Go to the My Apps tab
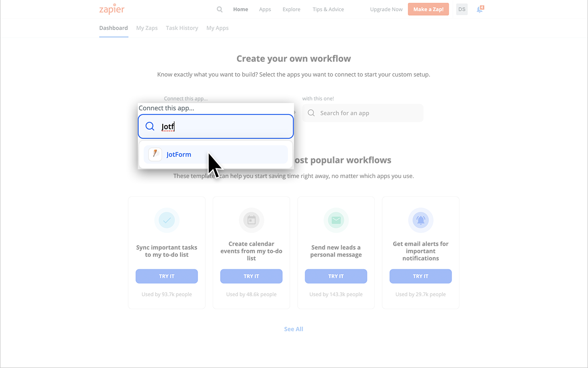This screenshot has width=588, height=368. pos(217,28)
